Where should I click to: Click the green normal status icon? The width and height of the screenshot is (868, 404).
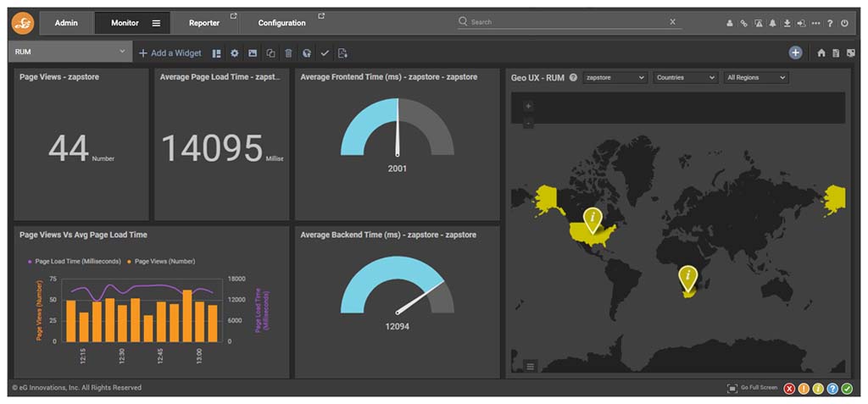[x=846, y=388]
